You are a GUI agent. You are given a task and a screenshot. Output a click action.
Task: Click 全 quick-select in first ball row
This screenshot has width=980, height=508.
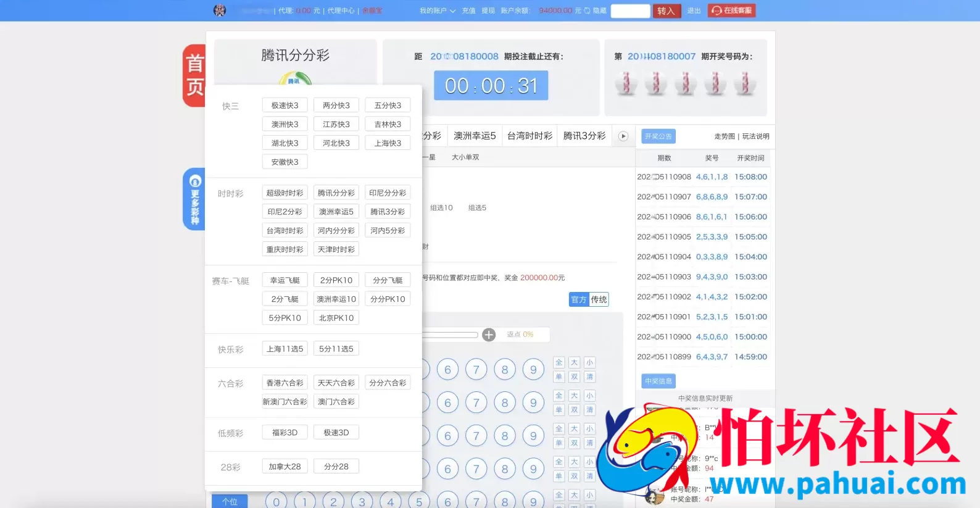click(x=559, y=363)
